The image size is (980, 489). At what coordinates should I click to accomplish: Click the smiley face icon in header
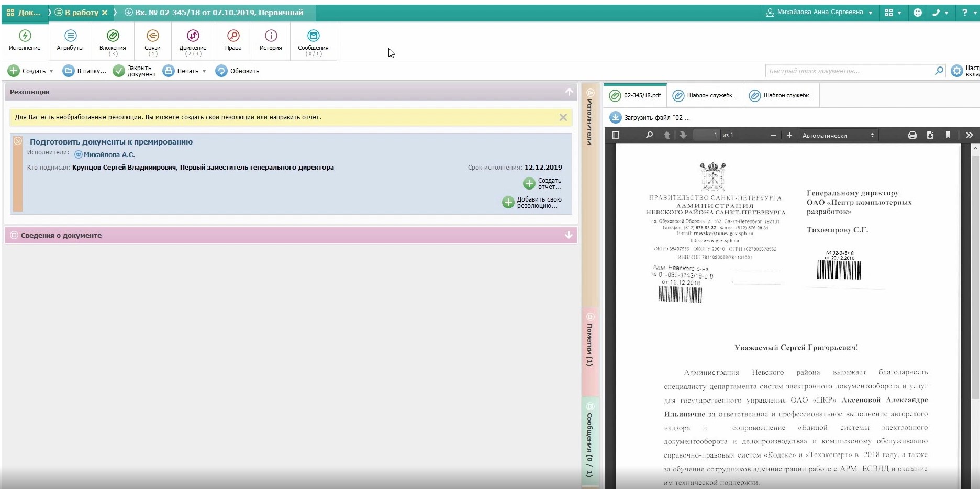click(918, 13)
